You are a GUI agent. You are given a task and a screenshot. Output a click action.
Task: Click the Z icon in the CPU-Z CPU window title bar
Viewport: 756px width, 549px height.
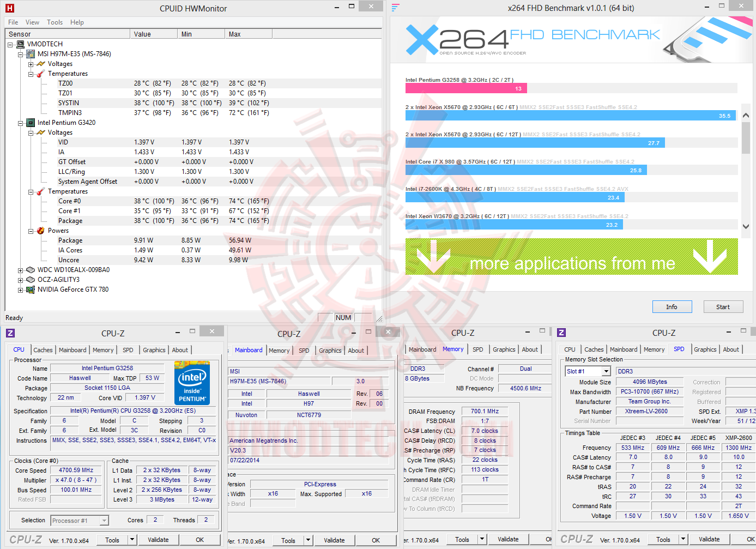click(10, 333)
